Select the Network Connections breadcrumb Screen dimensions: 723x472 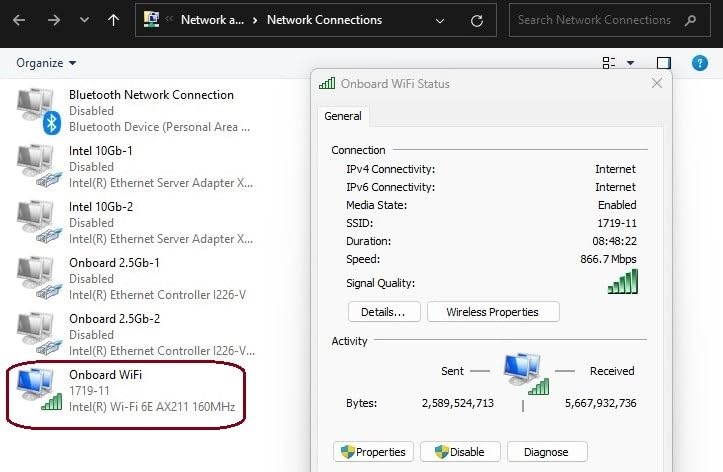click(x=324, y=20)
